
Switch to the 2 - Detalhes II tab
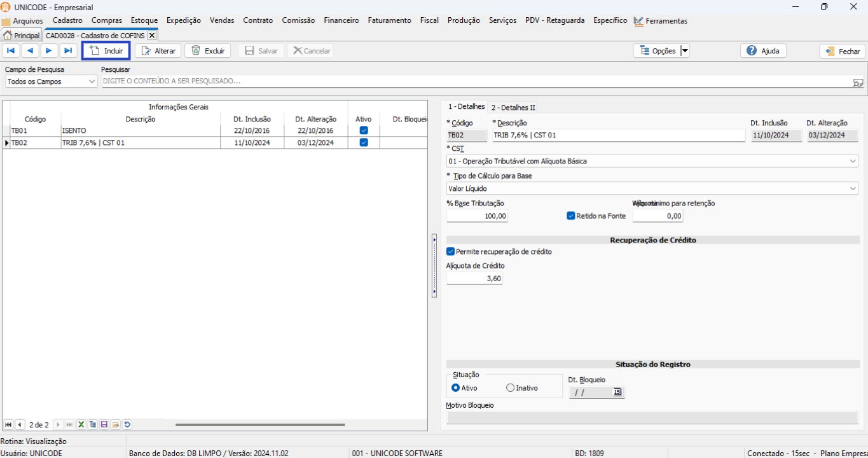513,108
